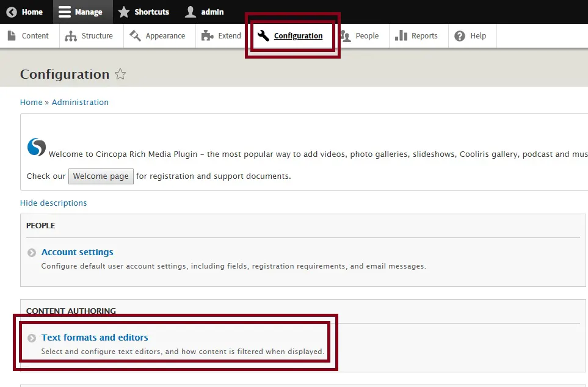Viewport: 588px width, 387px height.
Task: Click the Appearance paintbrush icon
Action: [x=135, y=35]
